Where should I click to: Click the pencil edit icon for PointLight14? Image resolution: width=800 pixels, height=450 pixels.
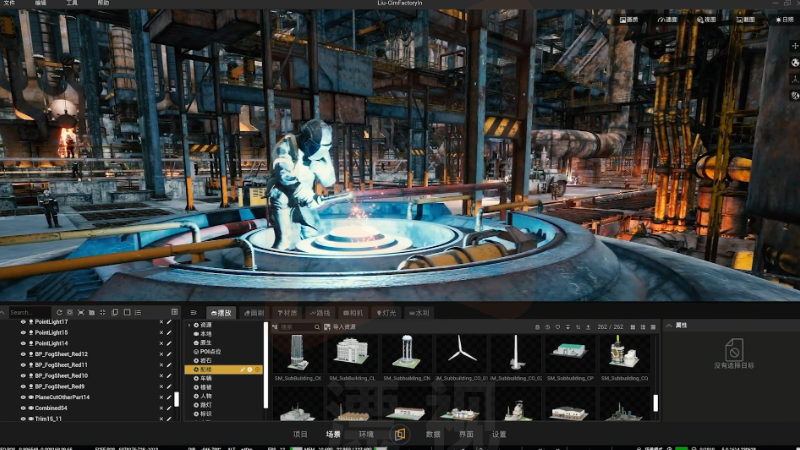[169, 343]
